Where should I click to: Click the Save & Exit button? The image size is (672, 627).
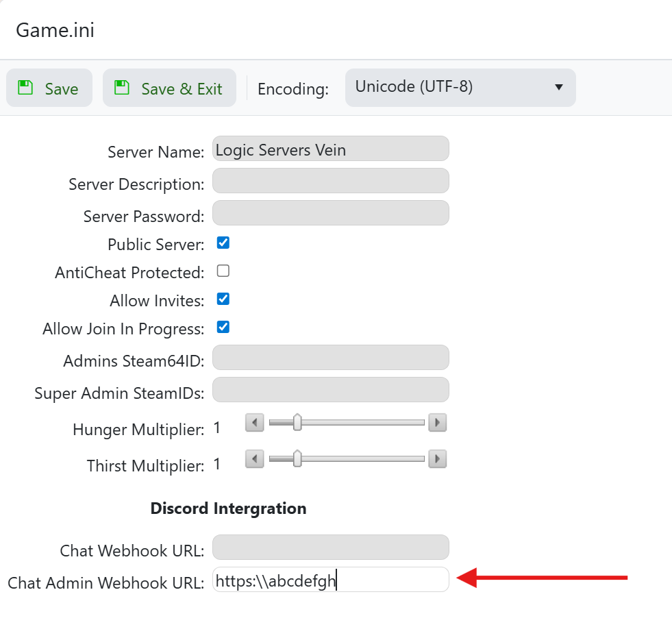(x=169, y=88)
